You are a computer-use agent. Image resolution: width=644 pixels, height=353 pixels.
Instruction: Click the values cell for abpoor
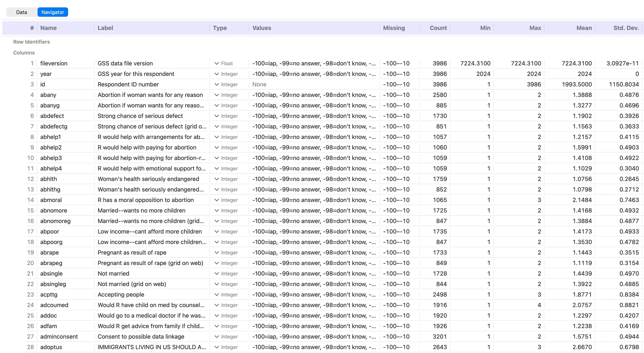(314, 232)
